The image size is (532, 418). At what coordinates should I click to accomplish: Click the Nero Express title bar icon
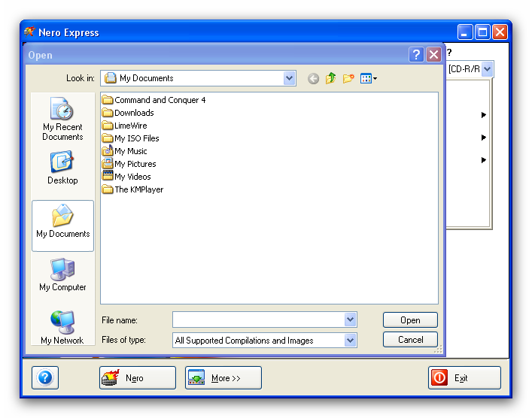29,32
